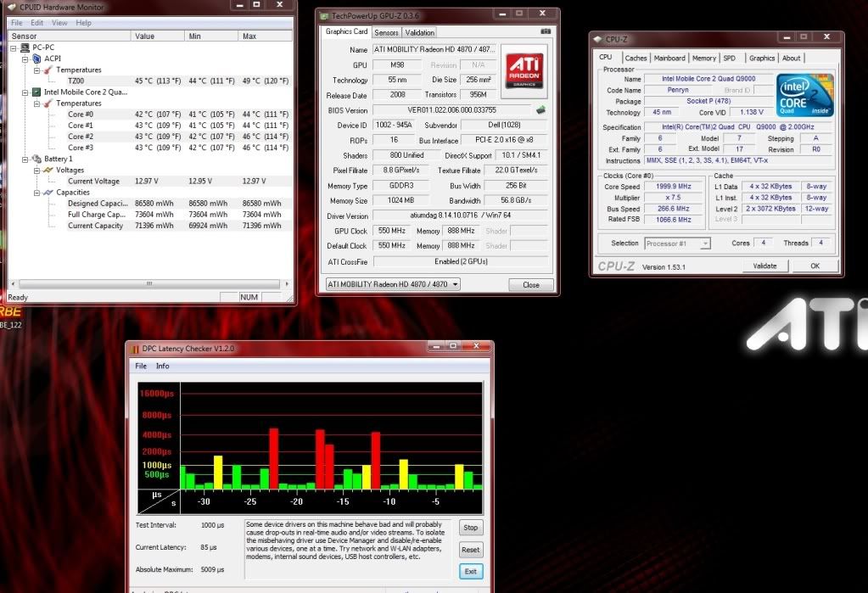Click OK button in CPU-Z
The width and height of the screenshot is (868, 593).
point(815,266)
